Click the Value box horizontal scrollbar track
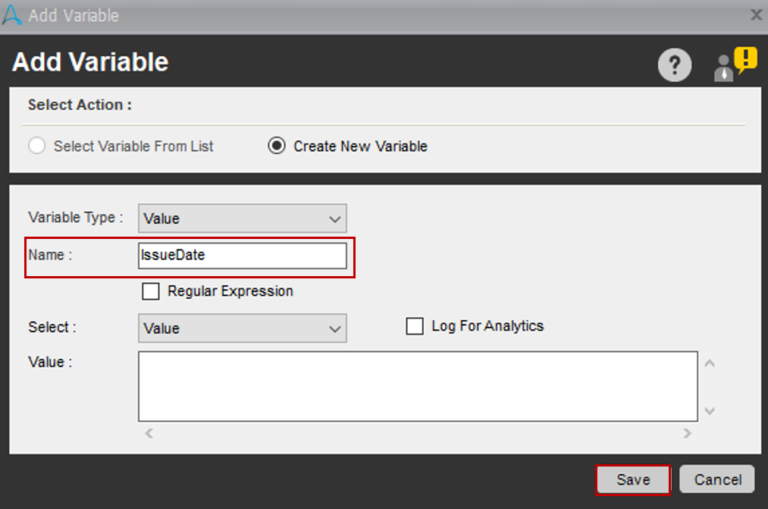The height and width of the screenshot is (509, 768). point(417,433)
